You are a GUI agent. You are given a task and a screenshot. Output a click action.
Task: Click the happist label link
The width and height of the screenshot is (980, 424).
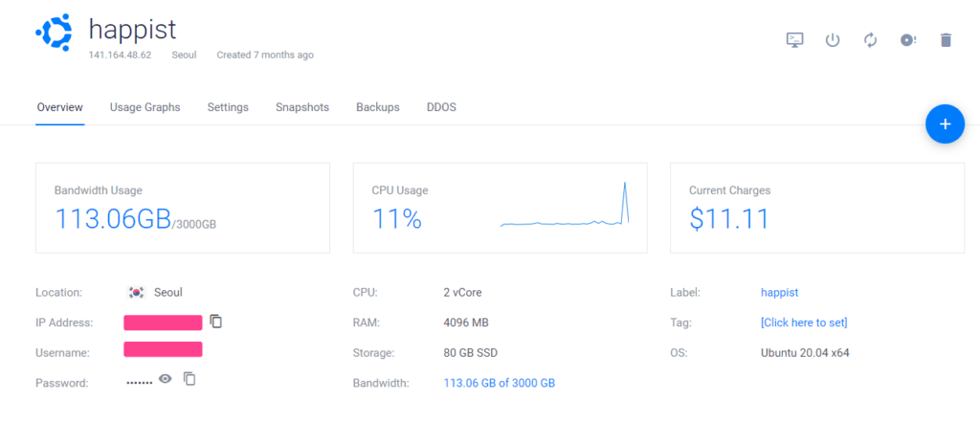779,292
